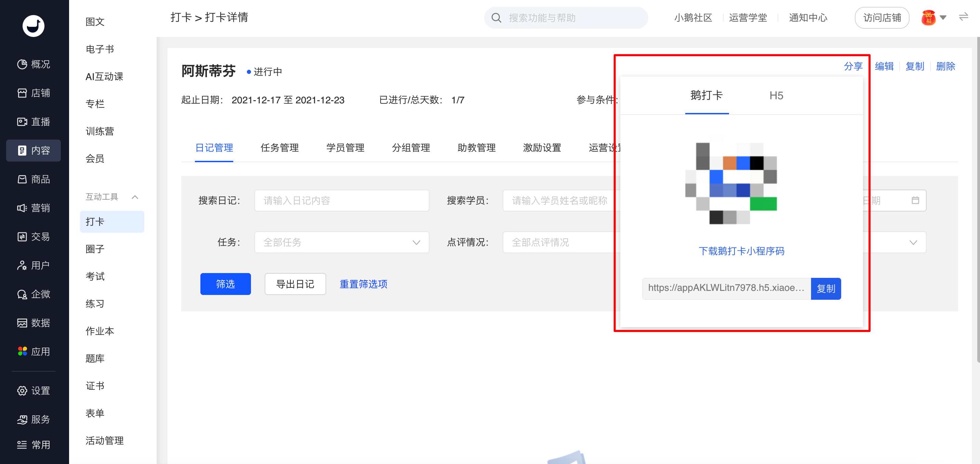Open the account avatar dropdown arrow
Image resolution: width=980 pixels, height=464 pixels.
click(x=943, y=17)
